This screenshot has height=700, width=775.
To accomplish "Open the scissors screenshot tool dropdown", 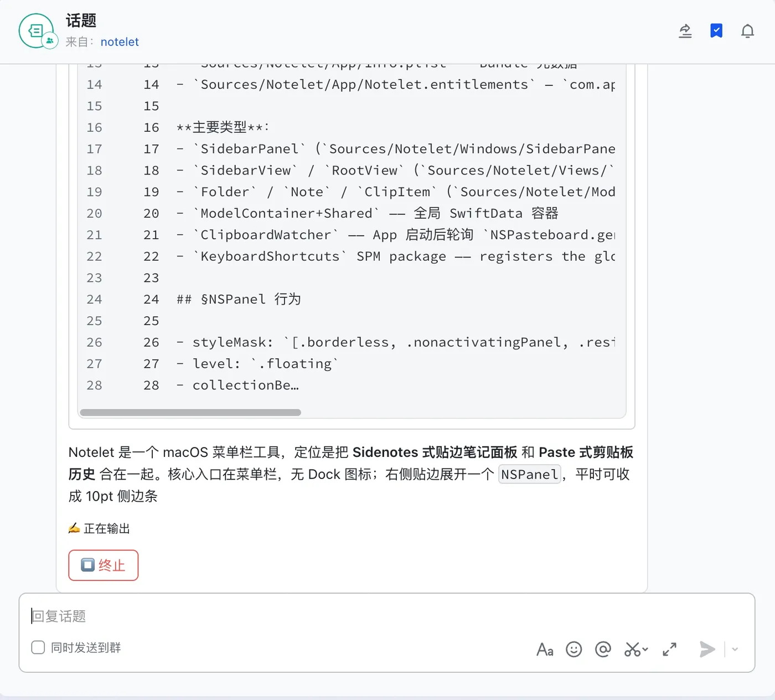I will [636, 649].
